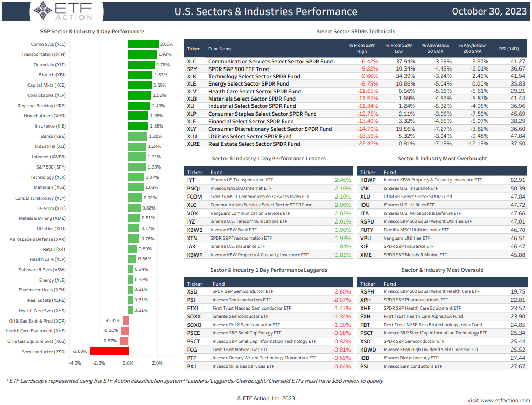Select the Invesco Oil & Gas Services ETF row
532x405 pixels.
point(269,366)
